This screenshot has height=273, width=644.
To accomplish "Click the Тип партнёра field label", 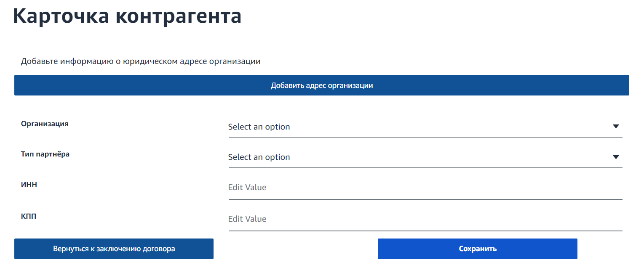I will coord(45,154).
